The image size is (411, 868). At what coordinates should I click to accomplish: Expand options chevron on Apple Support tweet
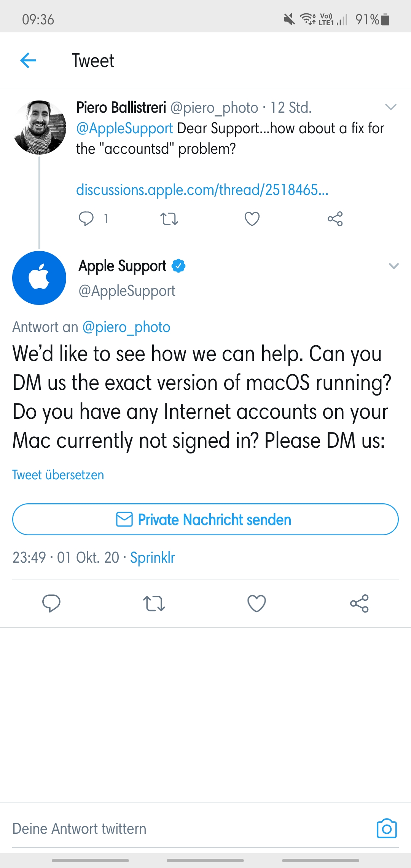(394, 266)
